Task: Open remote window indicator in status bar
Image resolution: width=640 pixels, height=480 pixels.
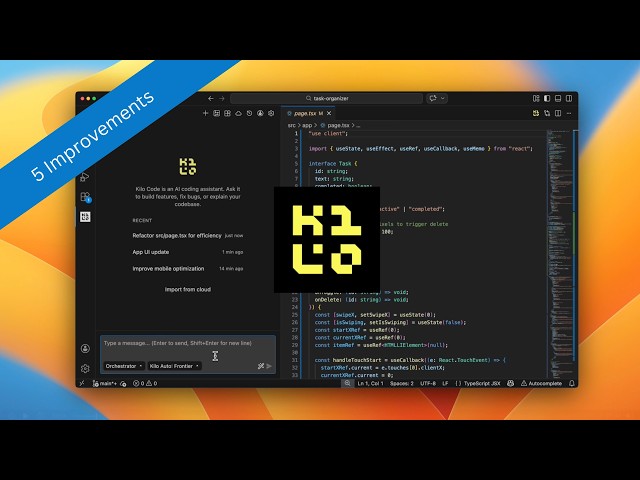Action: pyautogui.click(x=82, y=383)
